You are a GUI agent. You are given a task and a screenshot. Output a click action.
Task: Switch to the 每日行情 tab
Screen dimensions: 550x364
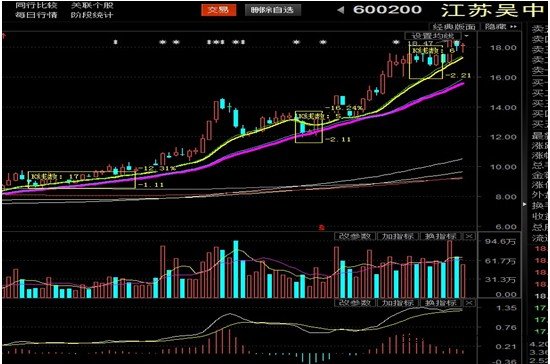pyautogui.click(x=36, y=15)
